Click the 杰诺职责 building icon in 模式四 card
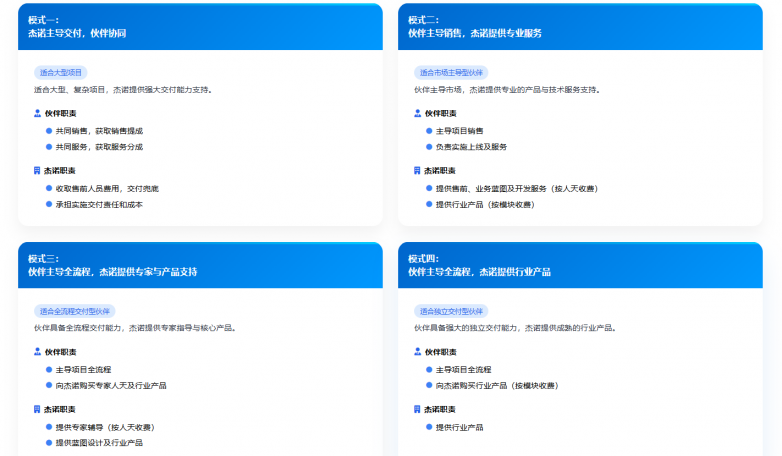The image size is (782, 456). point(418,409)
